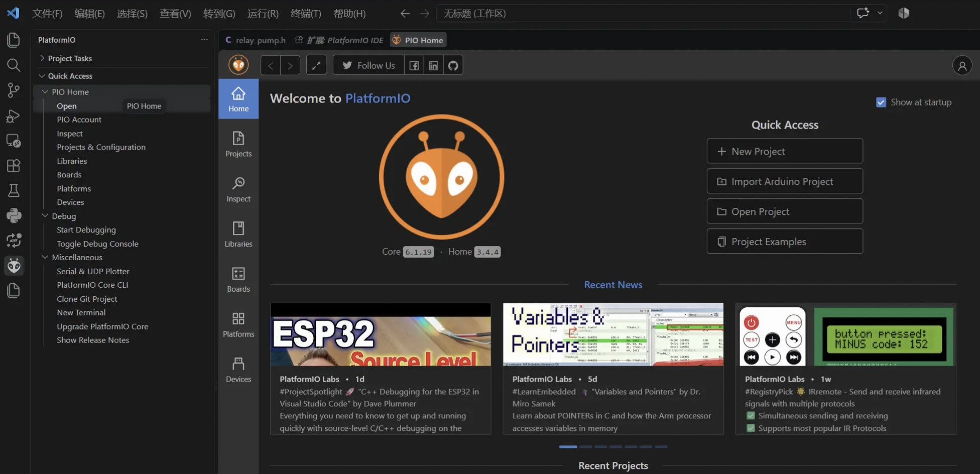Viewport: 980px width, 474px height.
Task: Open the 文件(F) menu
Action: coord(47,14)
